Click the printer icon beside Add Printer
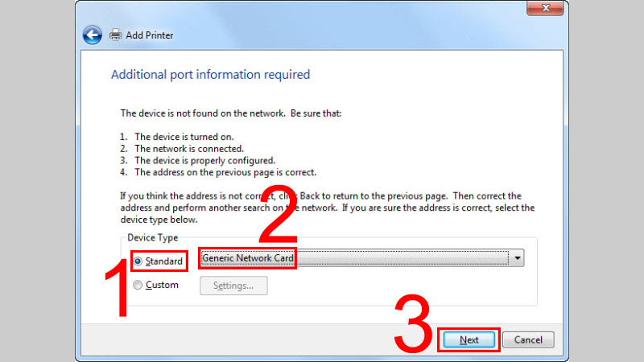 coord(116,35)
